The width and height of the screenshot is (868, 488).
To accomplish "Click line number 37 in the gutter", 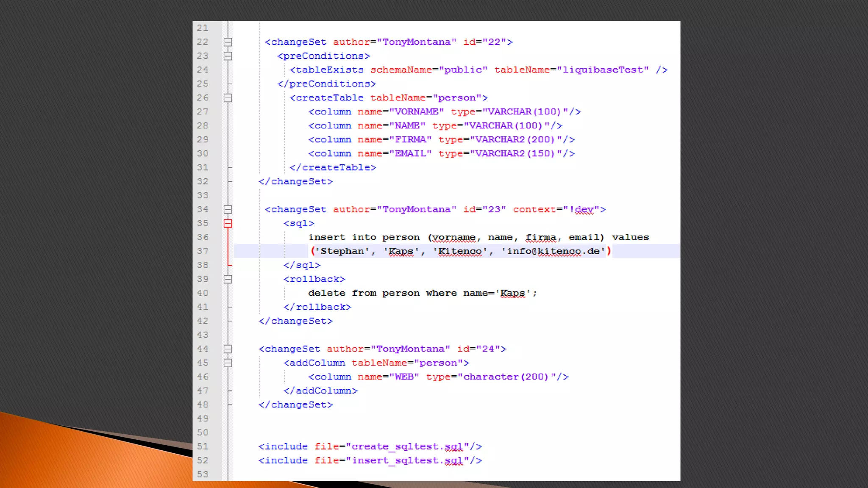I will 203,251.
